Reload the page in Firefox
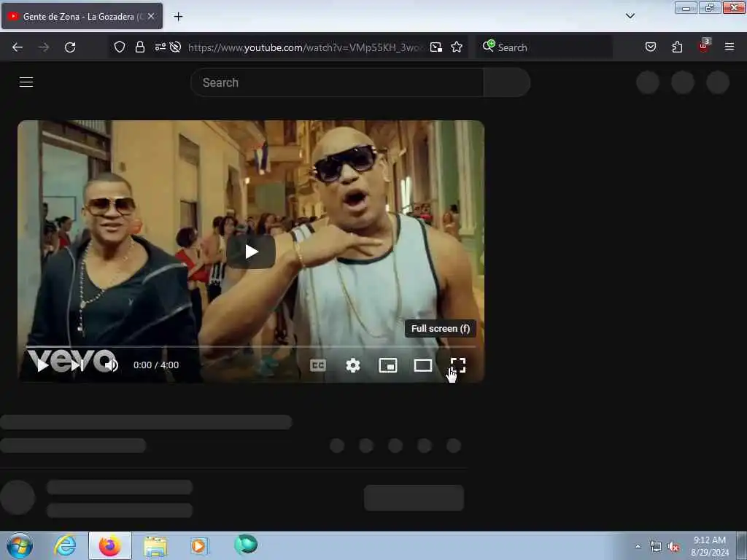 (70, 47)
